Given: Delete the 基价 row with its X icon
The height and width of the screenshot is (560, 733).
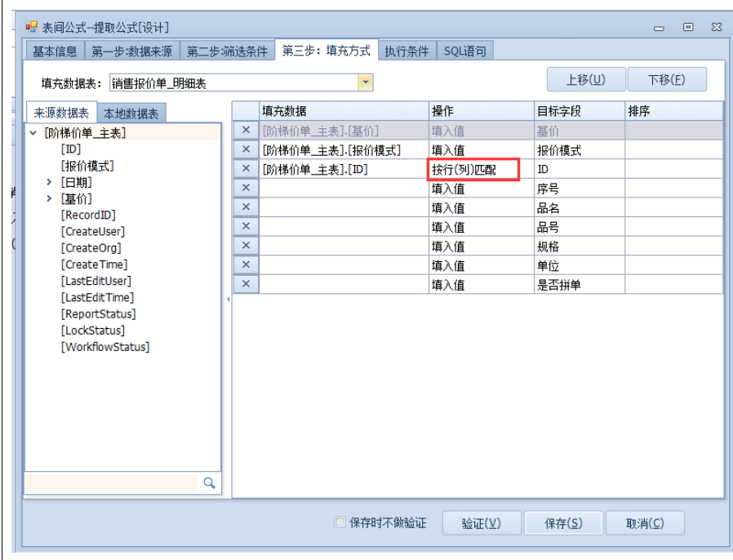Looking at the screenshot, I should 246,131.
